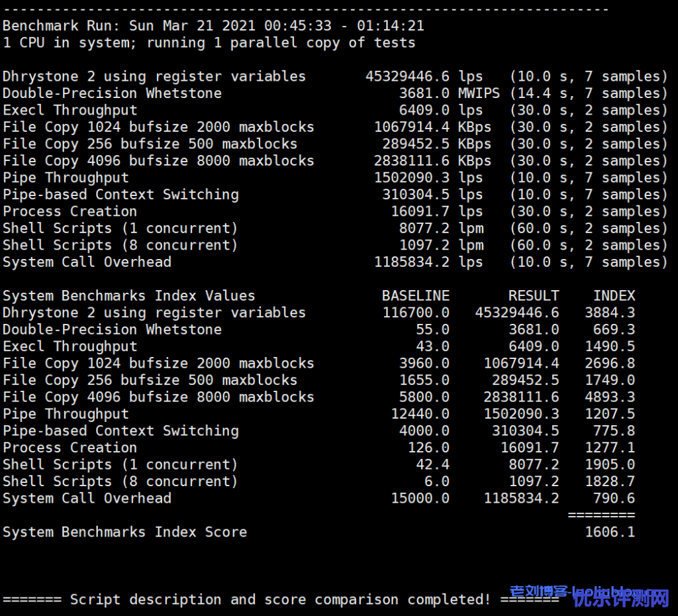Image resolution: width=678 pixels, height=616 pixels.
Task: Select baseline value 116700.0 for Dhrystone
Action: point(416,313)
